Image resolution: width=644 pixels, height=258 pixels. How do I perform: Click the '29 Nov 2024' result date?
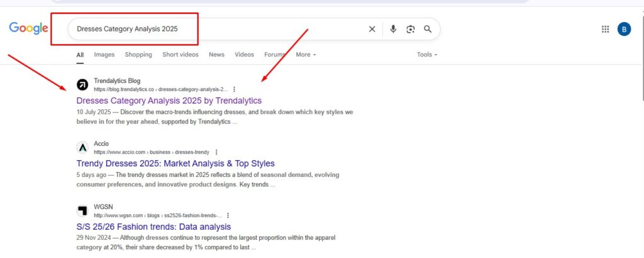click(x=94, y=238)
